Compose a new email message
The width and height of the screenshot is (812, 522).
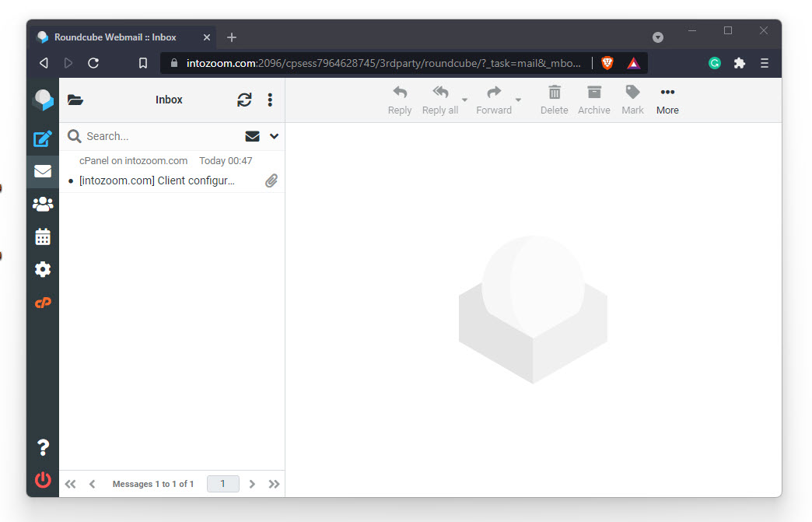pos(43,138)
